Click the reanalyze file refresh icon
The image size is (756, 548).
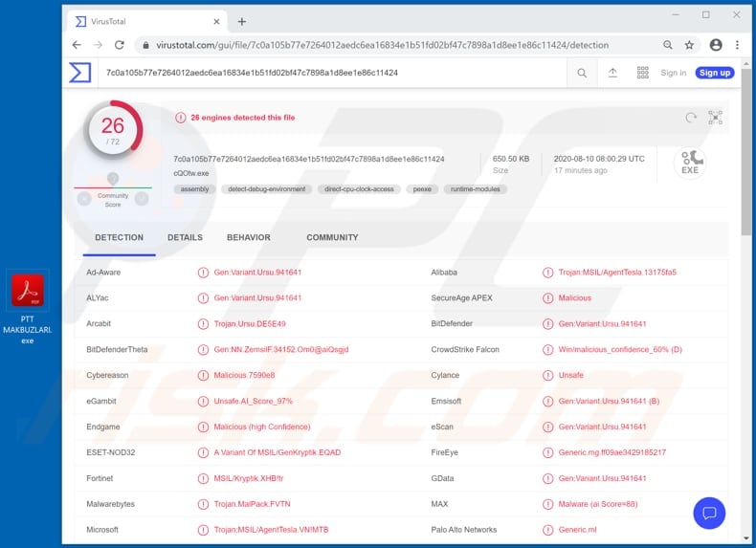point(691,118)
